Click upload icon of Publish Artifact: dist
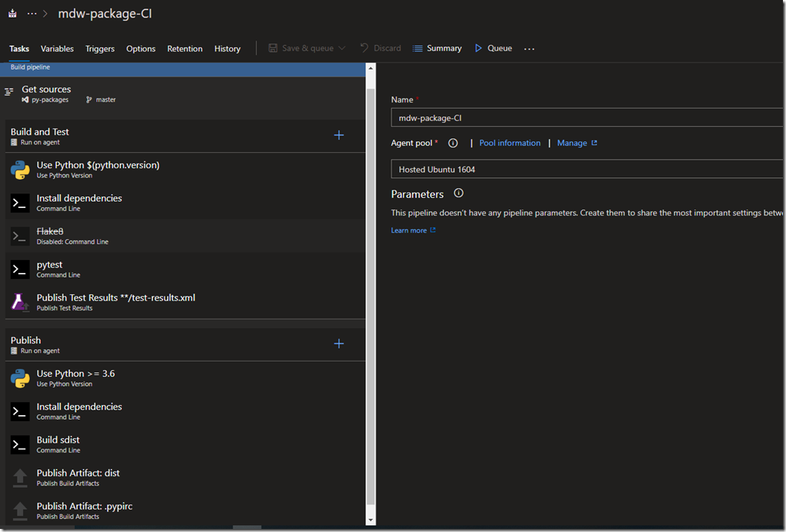The width and height of the screenshot is (786, 532). coord(20,478)
